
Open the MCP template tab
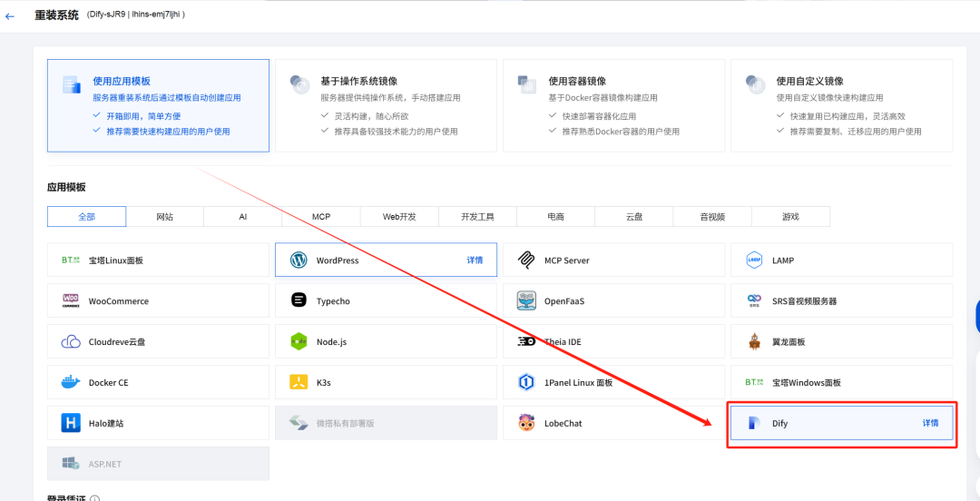[x=321, y=217]
